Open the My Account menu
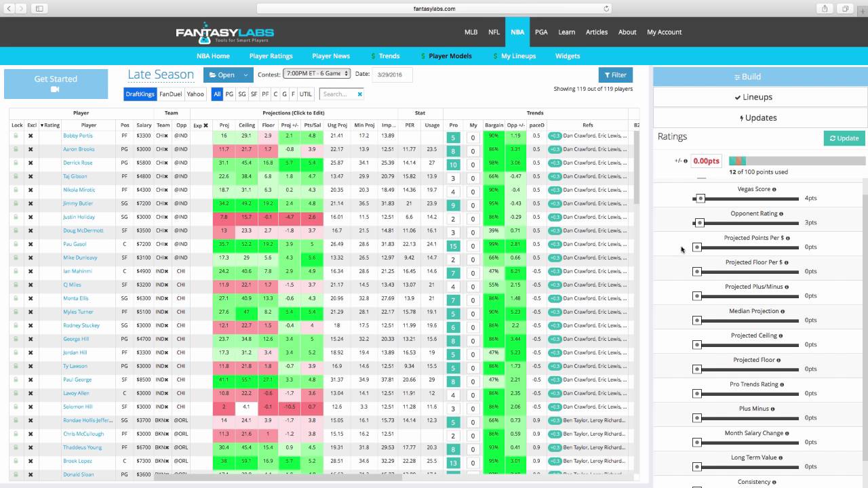This screenshot has height=488, width=868. [665, 32]
